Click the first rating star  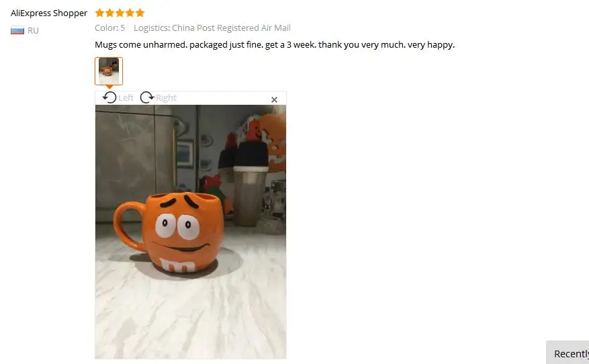pyautogui.click(x=99, y=13)
